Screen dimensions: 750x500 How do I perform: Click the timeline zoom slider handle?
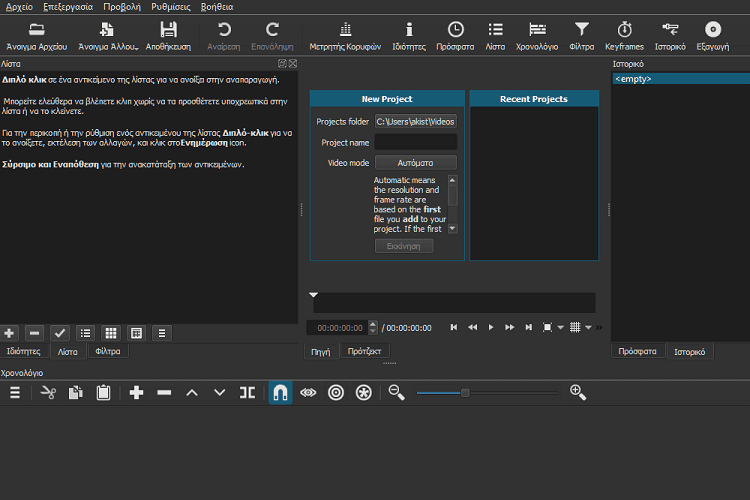[465, 393]
